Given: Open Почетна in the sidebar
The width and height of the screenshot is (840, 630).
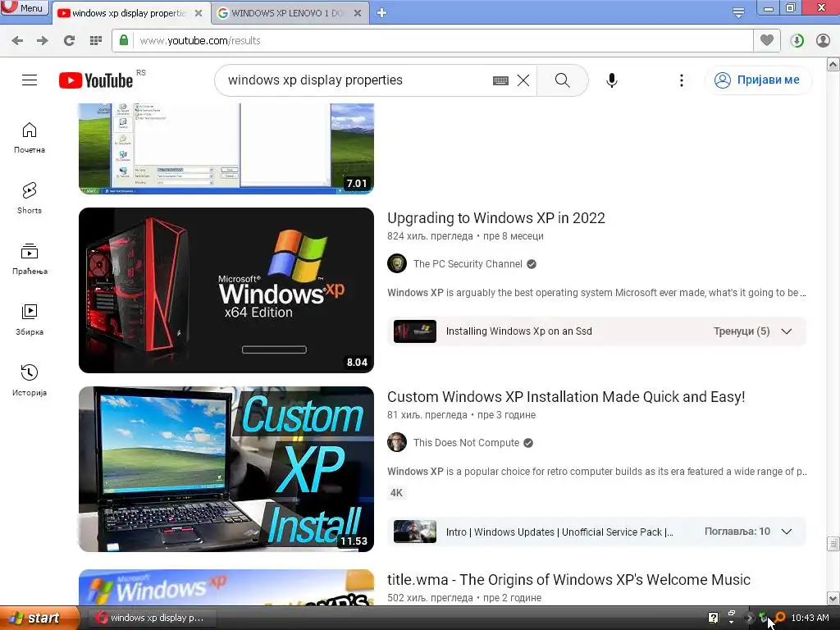Looking at the screenshot, I should (30, 138).
